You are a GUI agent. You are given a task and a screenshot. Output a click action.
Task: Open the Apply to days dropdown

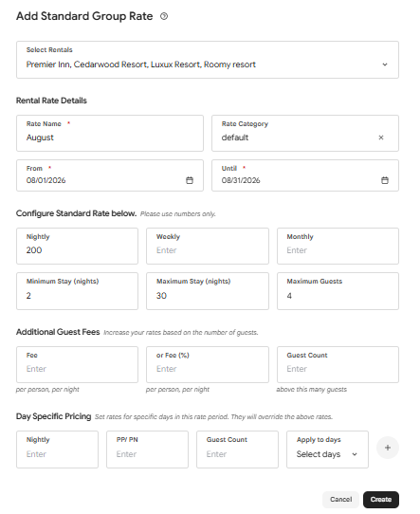pyautogui.click(x=327, y=450)
